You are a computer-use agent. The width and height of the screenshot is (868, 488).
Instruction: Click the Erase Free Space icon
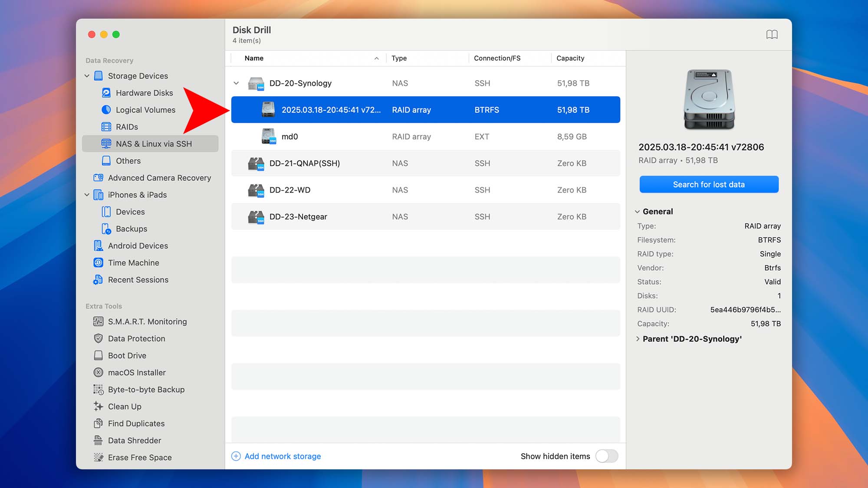99,457
